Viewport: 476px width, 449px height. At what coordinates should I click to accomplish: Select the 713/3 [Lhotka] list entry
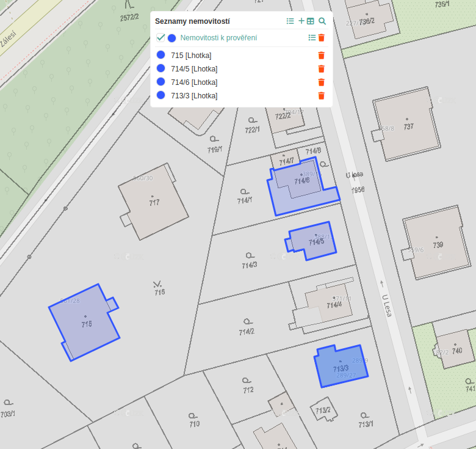pyautogui.click(x=194, y=96)
